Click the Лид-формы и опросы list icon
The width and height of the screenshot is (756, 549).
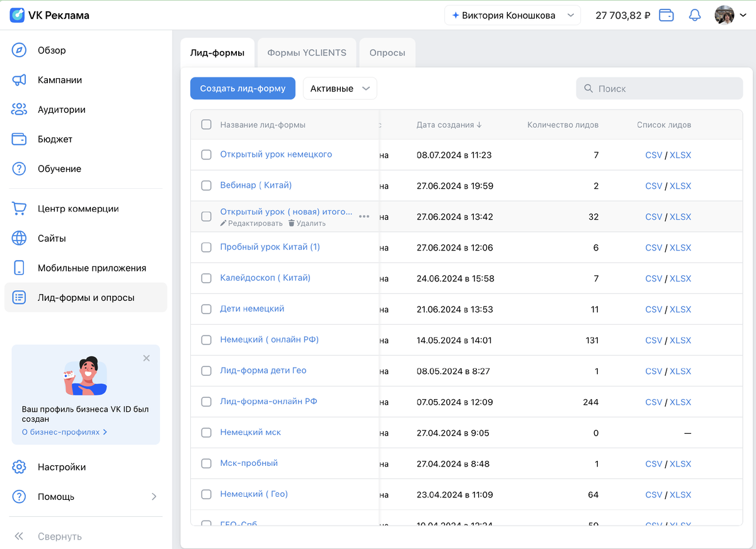point(19,297)
